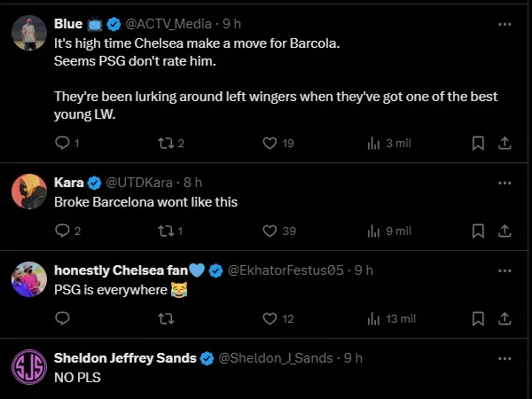Share the 'PSG is everywhere' tweet

(x=504, y=318)
